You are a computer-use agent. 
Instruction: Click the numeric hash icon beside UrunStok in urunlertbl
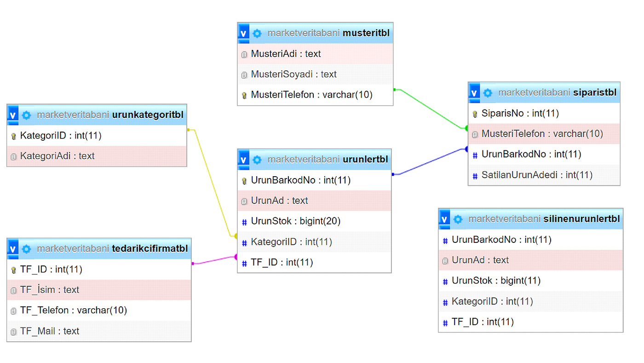click(x=244, y=222)
